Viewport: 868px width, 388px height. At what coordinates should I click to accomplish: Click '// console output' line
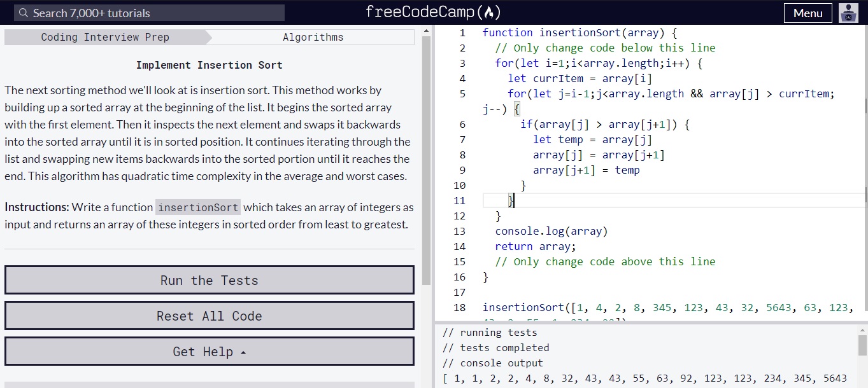[x=493, y=363]
